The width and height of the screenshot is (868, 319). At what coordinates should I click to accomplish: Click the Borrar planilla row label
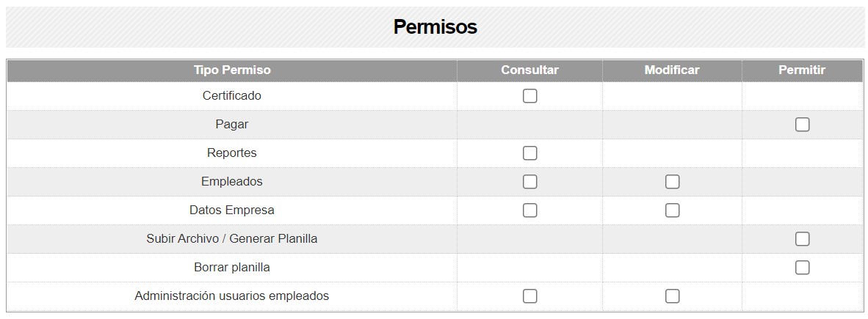pos(232,268)
